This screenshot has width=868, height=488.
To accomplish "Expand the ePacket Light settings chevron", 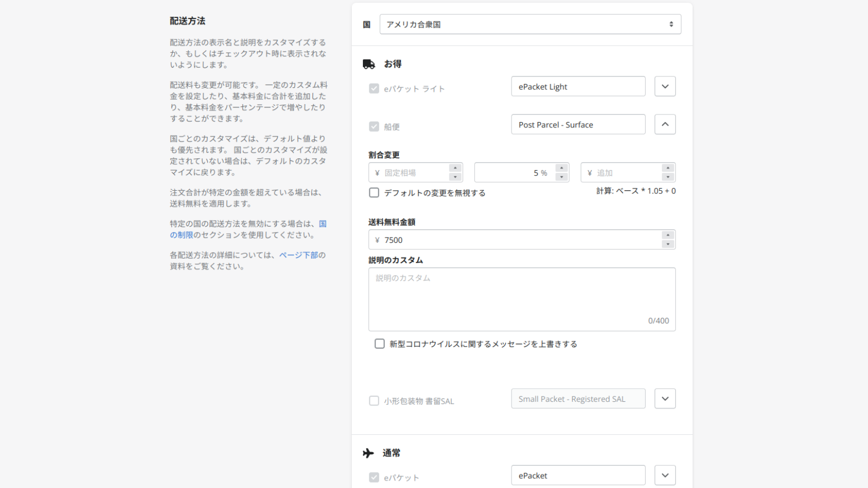I will 665,87.
